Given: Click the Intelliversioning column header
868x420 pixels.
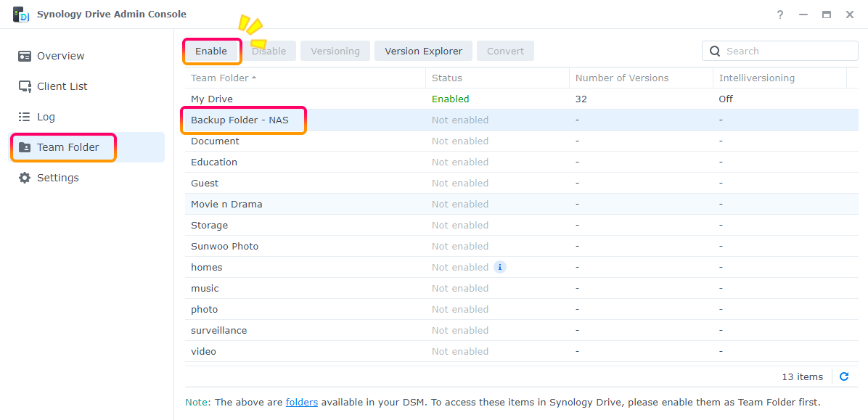Looking at the screenshot, I should click(x=780, y=78).
